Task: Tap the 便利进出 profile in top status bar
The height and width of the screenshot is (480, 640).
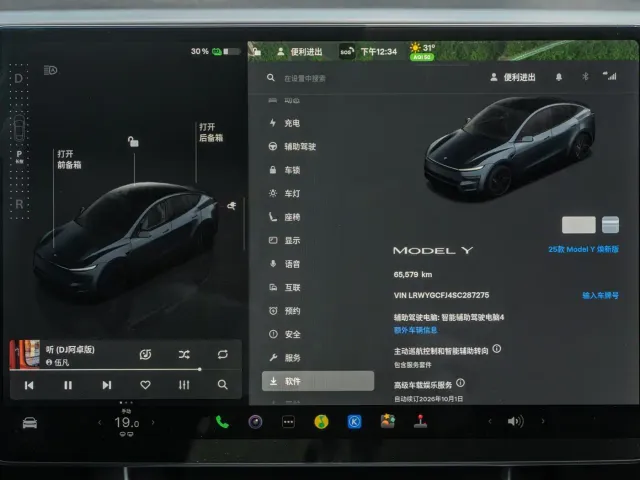Action: (300, 52)
